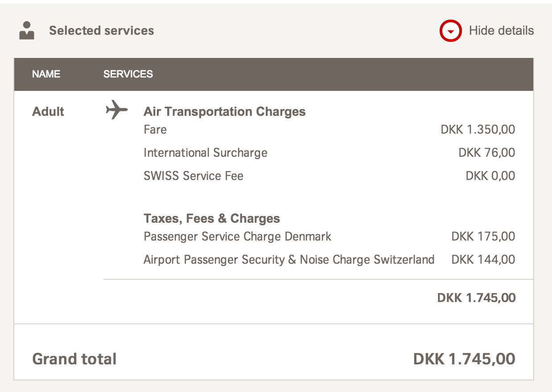552x392 pixels.
Task: Click the Denmark charge amount DKK 175,00
Action: (483, 236)
